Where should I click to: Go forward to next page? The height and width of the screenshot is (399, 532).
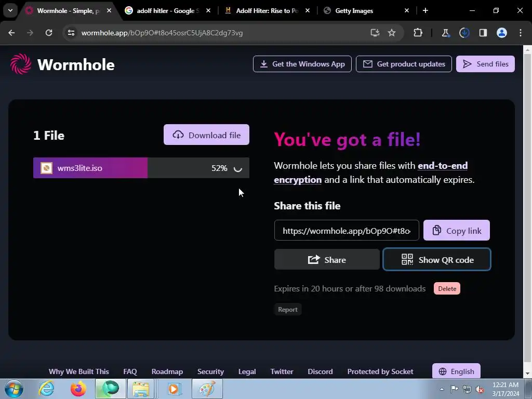30,33
